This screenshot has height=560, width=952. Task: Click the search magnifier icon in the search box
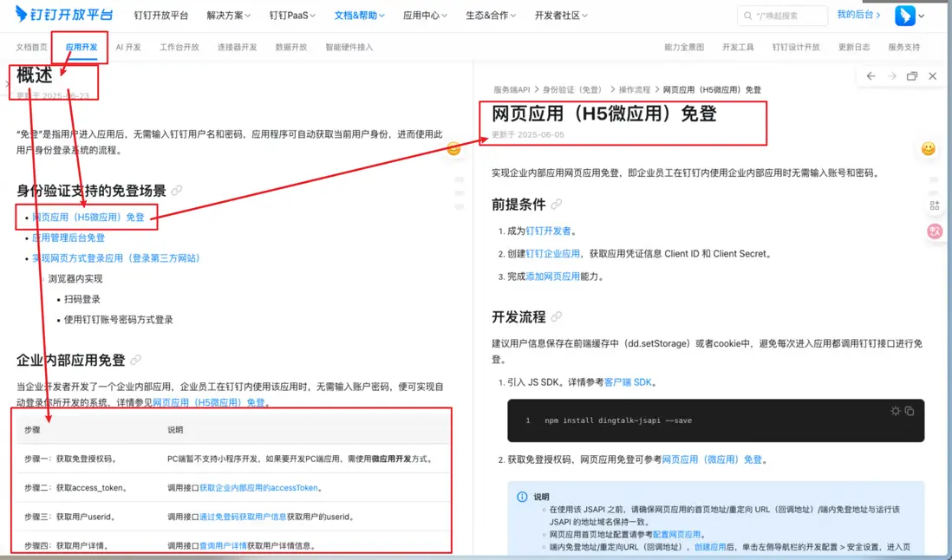click(747, 15)
